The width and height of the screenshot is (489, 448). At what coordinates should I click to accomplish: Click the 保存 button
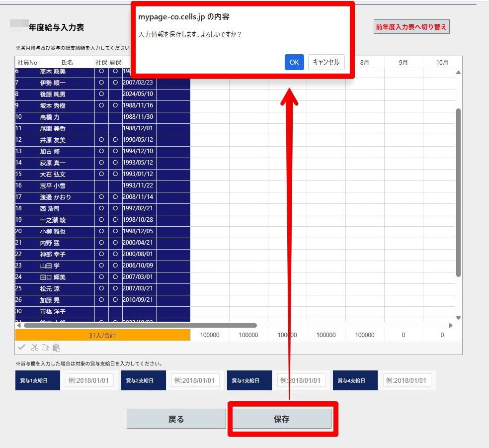pos(282,419)
